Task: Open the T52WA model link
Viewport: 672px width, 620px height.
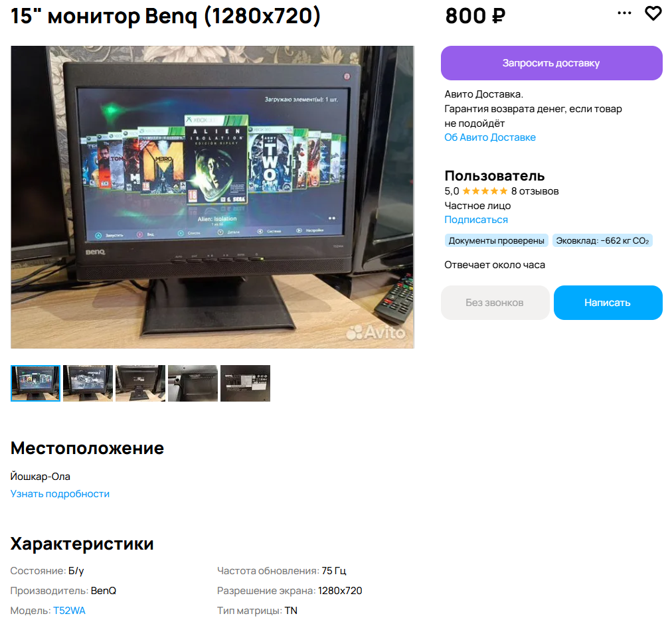Action: pos(70,610)
